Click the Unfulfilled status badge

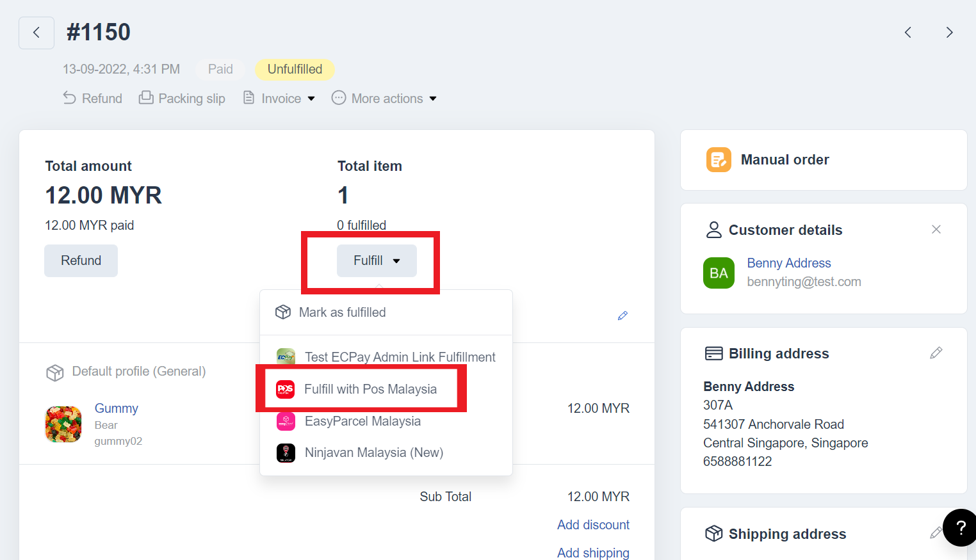point(295,69)
